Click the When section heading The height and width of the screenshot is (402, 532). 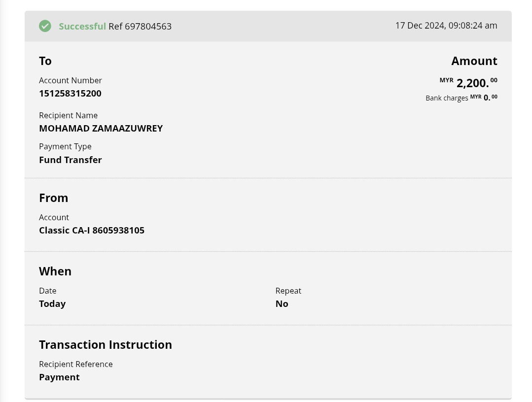[55, 271]
